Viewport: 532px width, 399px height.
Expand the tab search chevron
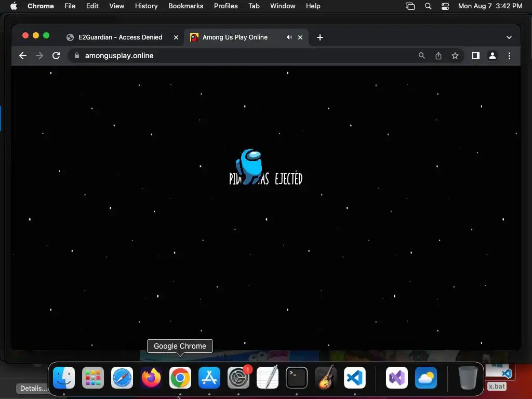[509, 37]
